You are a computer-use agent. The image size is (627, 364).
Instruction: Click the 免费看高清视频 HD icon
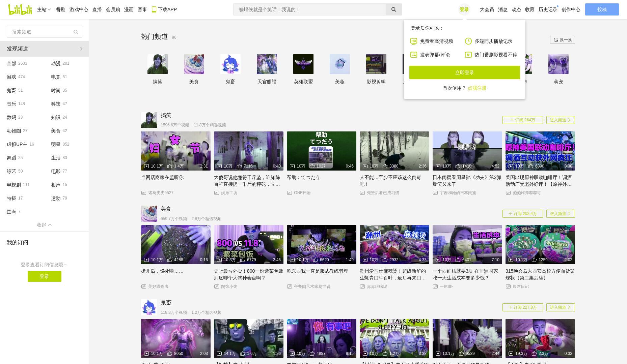click(x=414, y=41)
